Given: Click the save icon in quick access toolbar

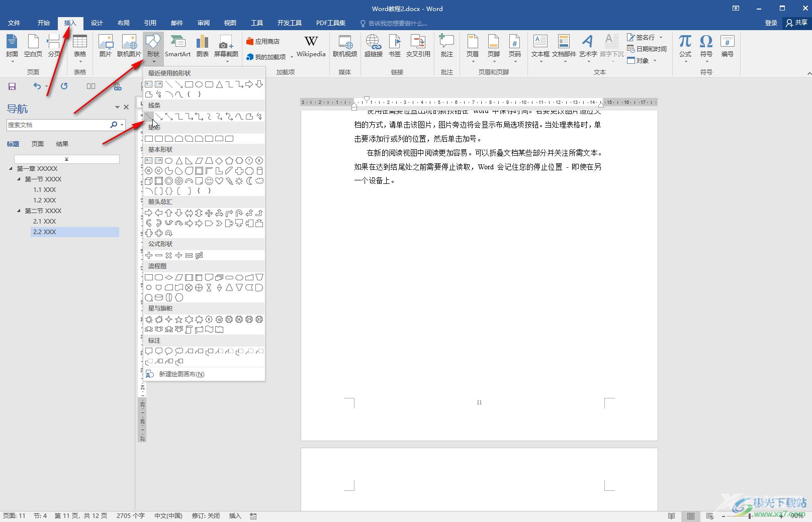Looking at the screenshot, I should [x=12, y=86].
